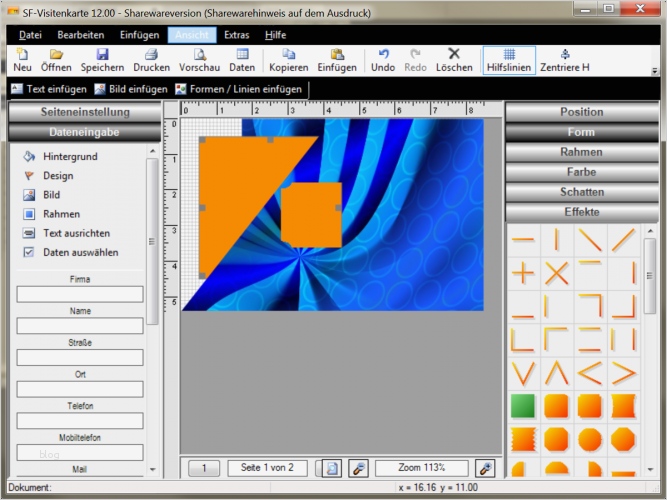Click the Redo toolbar icon
Screen dimensions: 667x500
tap(415, 60)
